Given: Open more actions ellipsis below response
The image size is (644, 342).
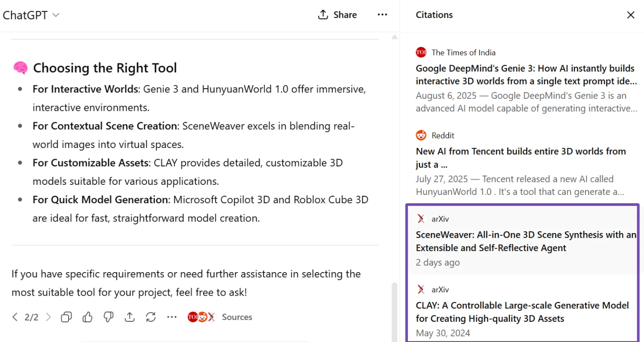Looking at the screenshot, I should coord(172,317).
